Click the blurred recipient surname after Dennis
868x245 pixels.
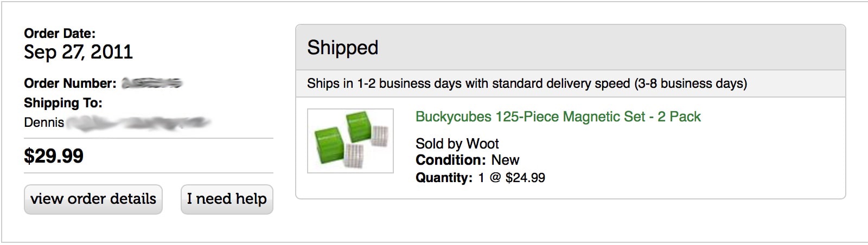[138, 123]
